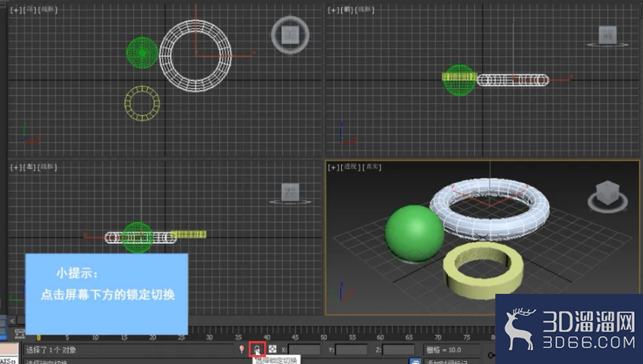Click the ViewCube in the perspective viewport
643x364 pixels.
pyautogui.click(x=608, y=191)
